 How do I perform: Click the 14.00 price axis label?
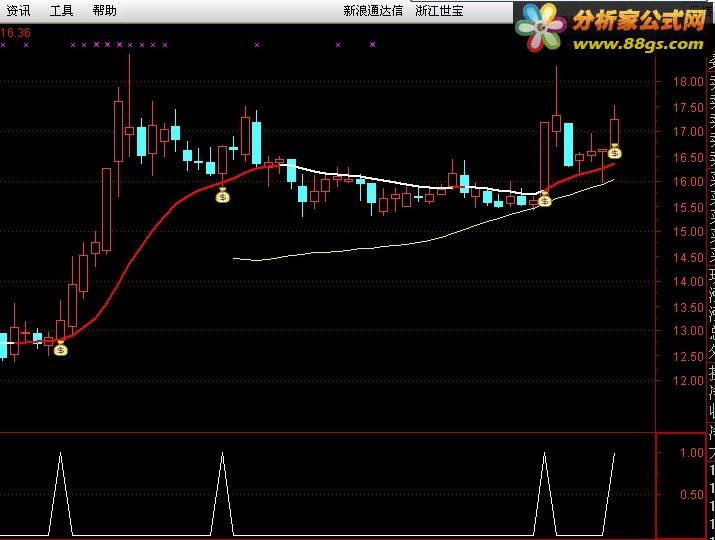pos(689,281)
